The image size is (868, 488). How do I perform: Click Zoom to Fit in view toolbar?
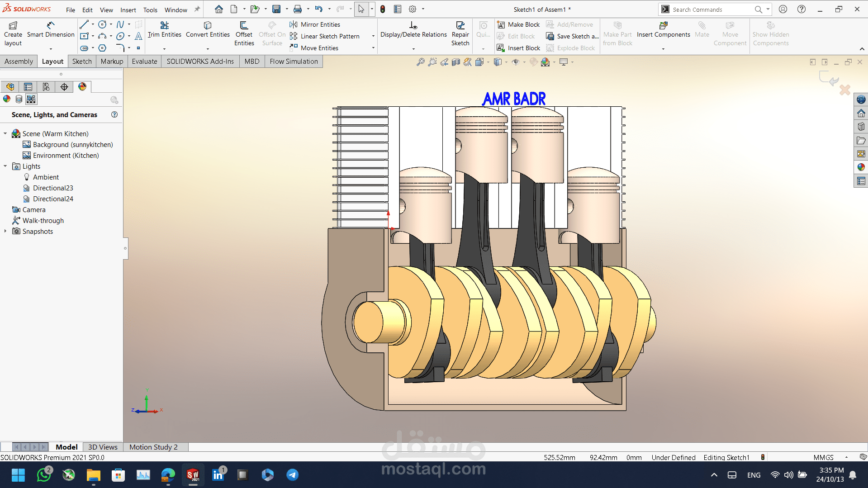(x=421, y=62)
